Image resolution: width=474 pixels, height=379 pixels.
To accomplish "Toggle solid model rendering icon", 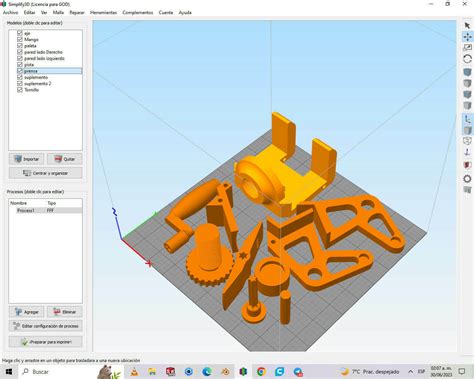I will (467, 130).
